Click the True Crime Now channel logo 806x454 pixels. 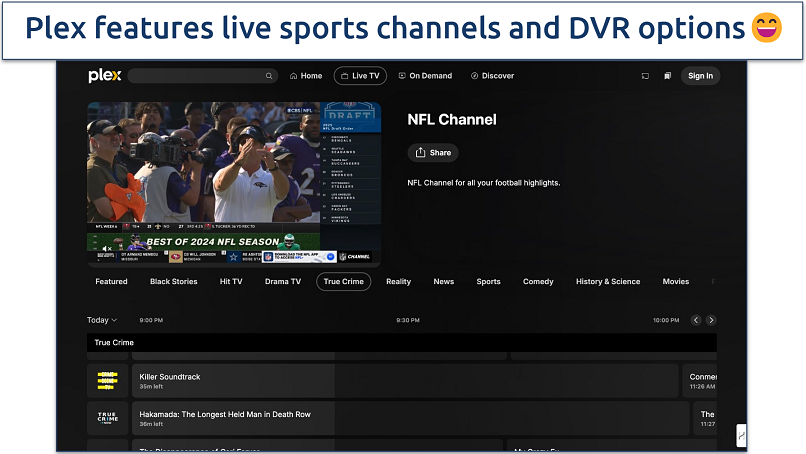click(107, 419)
